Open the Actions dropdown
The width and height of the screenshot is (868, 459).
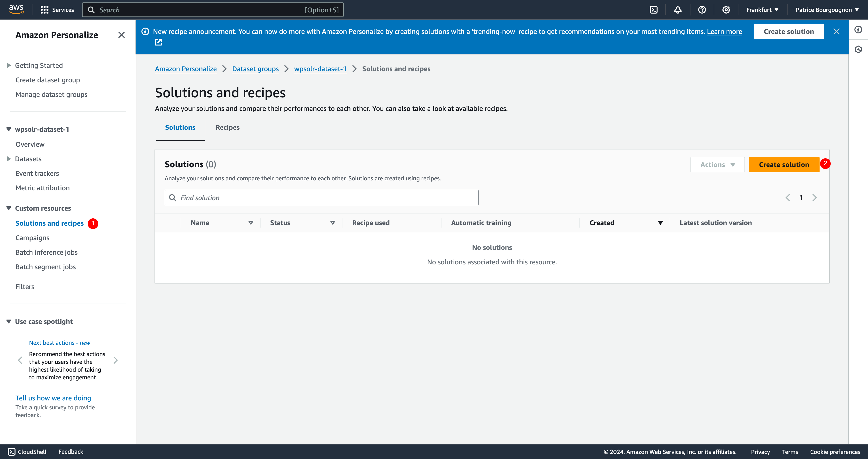717,165
